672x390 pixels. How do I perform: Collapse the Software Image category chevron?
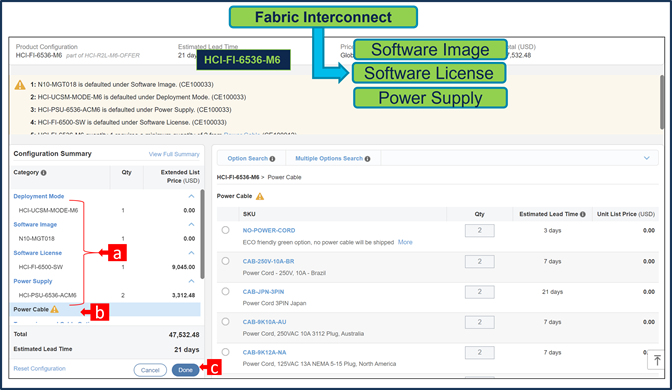coord(191,225)
